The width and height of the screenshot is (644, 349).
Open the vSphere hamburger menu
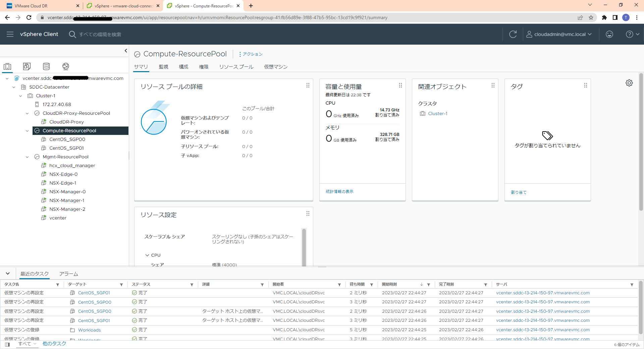pos(10,34)
